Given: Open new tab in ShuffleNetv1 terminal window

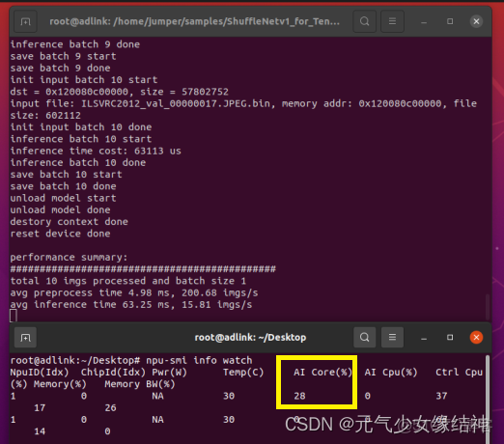Looking at the screenshot, I should pyautogui.click(x=25, y=21).
